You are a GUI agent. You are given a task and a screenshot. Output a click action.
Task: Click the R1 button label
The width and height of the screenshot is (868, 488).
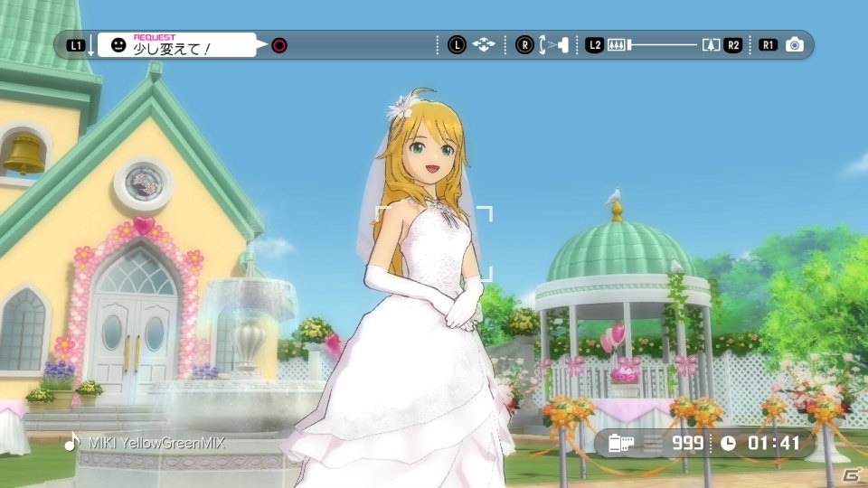point(768,45)
